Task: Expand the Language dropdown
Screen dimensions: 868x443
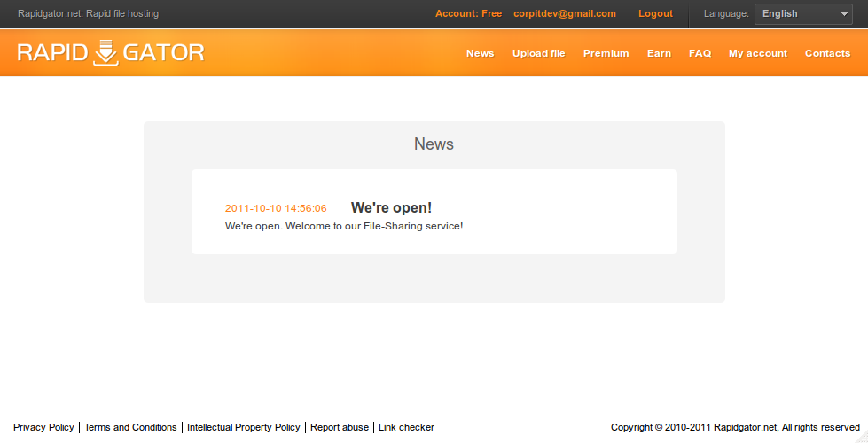Action: (x=803, y=14)
